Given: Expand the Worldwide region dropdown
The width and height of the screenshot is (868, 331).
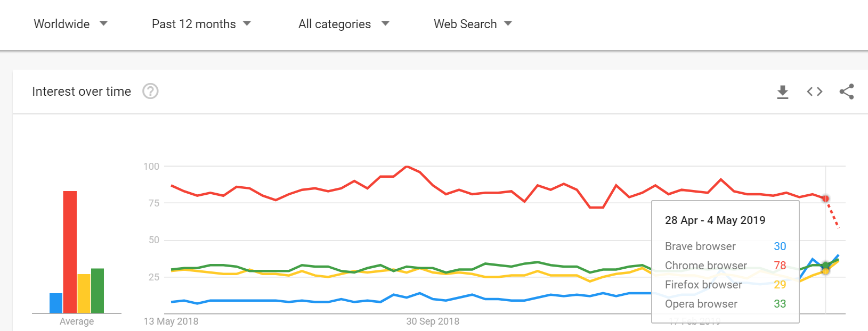Looking at the screenshot, I should (70, 24).
